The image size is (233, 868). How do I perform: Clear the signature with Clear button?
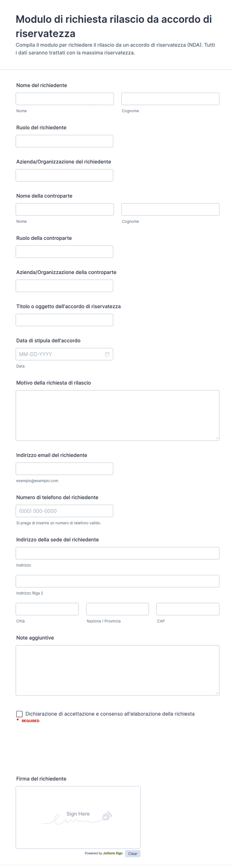pos(133,853)
